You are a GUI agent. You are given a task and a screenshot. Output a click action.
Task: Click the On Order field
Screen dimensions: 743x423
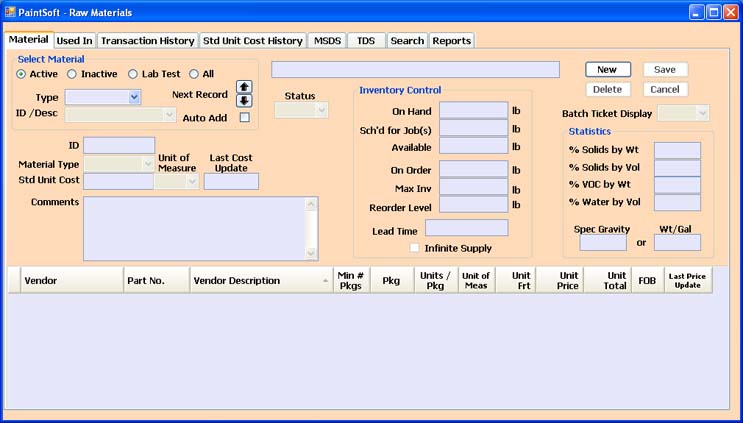tap(473, 169)
